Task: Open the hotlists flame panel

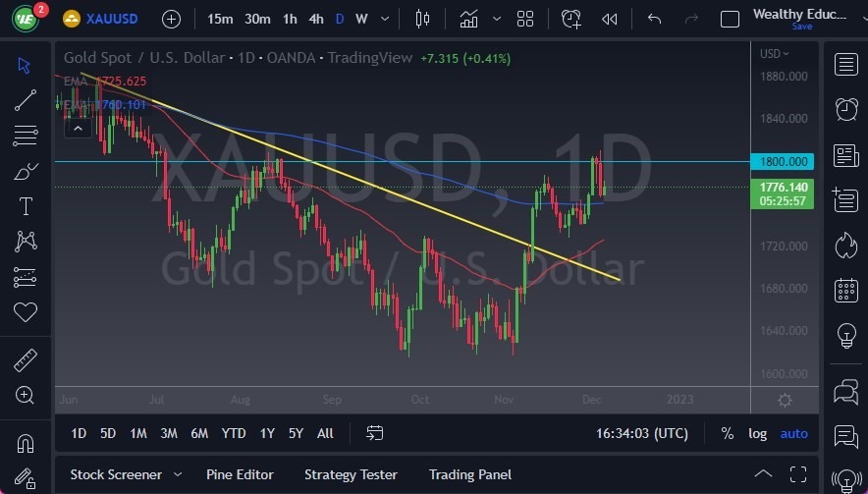Action: [845, 246]
